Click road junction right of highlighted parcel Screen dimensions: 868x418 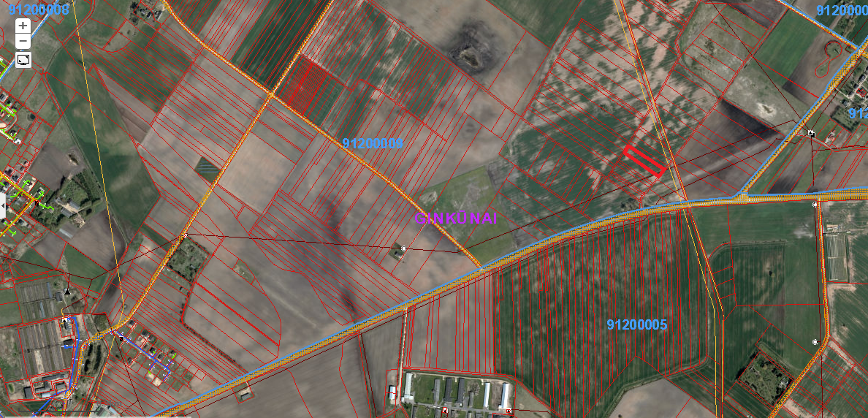[682, 204]
